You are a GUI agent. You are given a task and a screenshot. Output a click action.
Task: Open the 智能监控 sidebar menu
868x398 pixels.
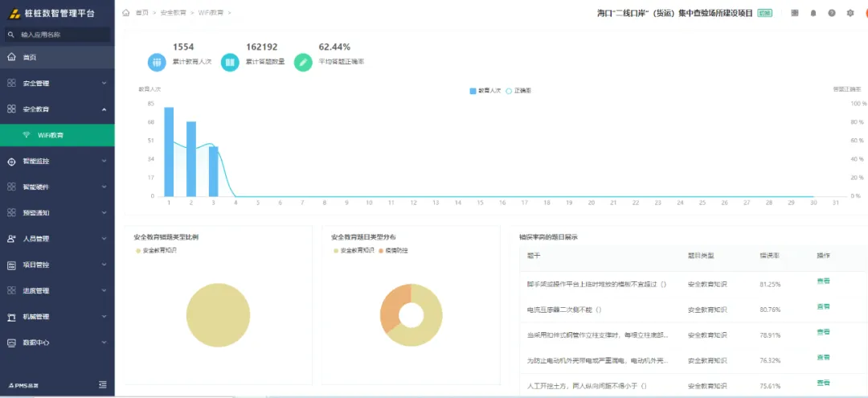pos(58,161)
